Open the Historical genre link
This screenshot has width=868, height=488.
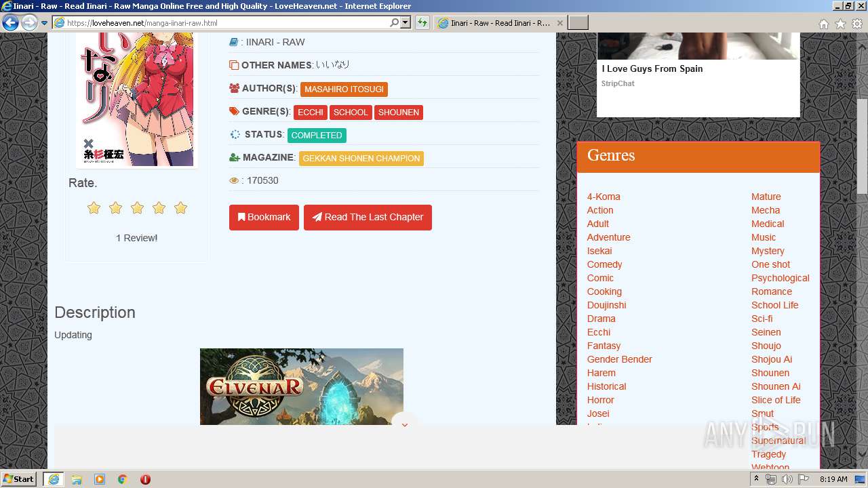point(607,387)
